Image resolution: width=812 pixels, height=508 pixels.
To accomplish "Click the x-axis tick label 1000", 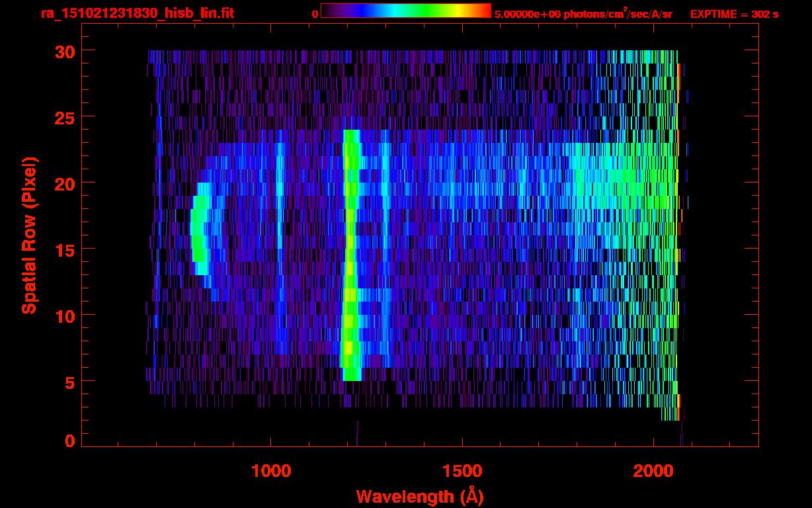I will (x=272, y=470).
